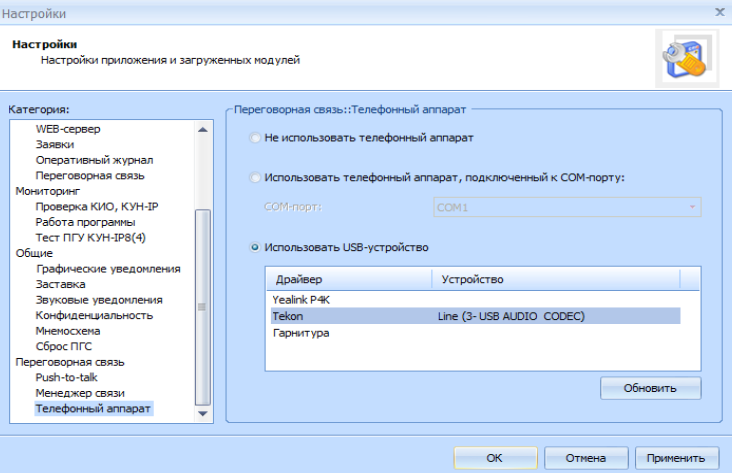Select WEB-сервер in category tree
Viewport: 732px width, 473px height.
68,129
